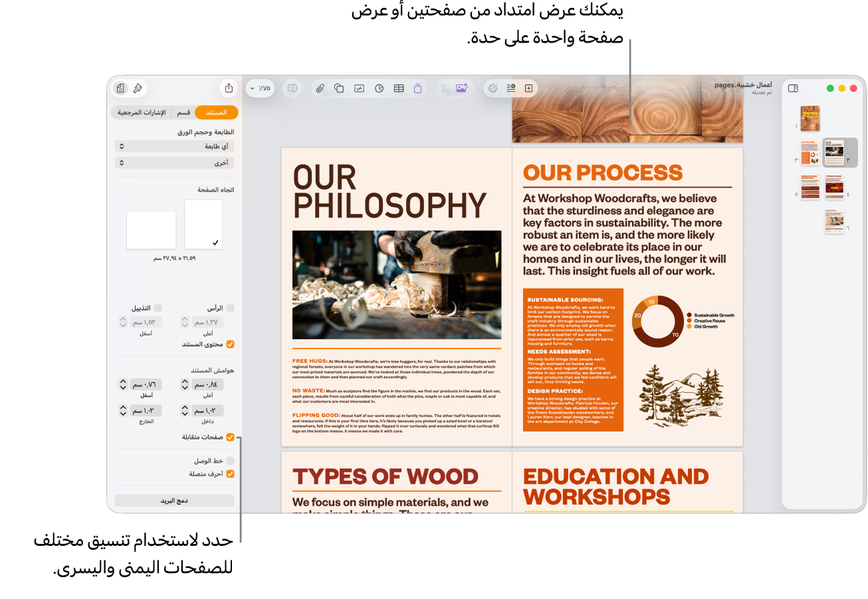Switch to the قسم tab
Screen dimensions: 868x599
[x=183, y=112]
